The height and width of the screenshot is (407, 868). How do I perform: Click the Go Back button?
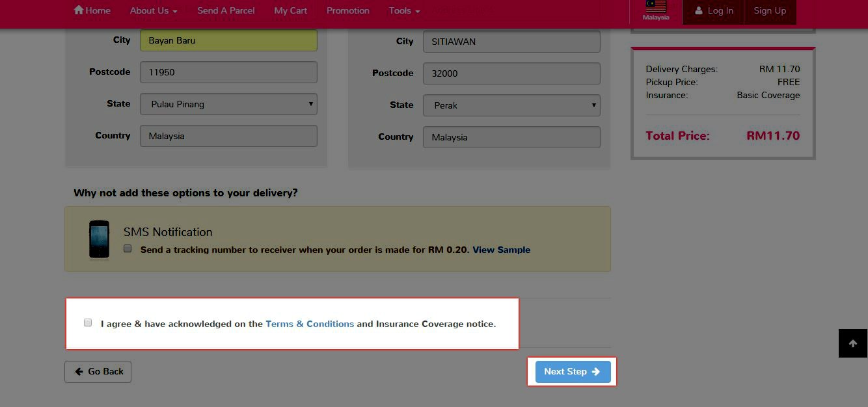[98, 372]
